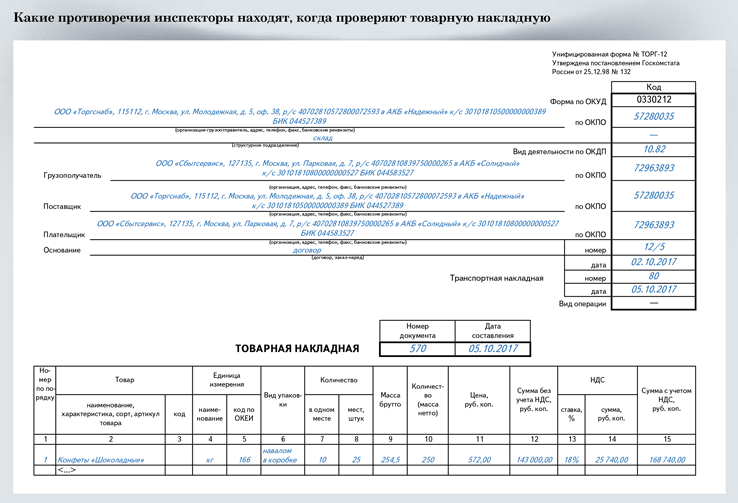
Task: Click OKPO code 72963893 in Грузополучатель row
Action: (654, 168)
